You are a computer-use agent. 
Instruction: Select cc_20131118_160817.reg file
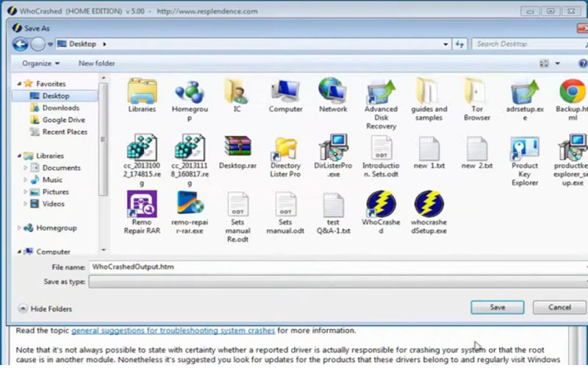190,160
